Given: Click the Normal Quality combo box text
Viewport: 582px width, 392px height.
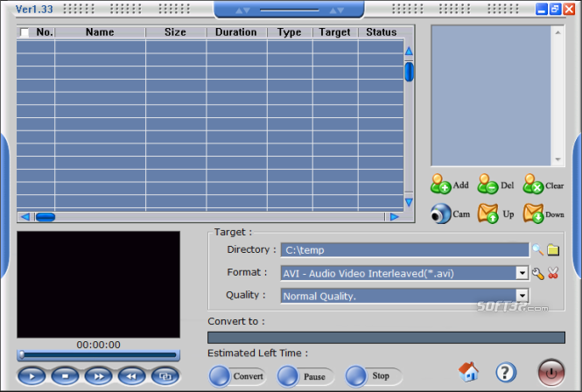Looking at the screenshot, I should (319, 297).
